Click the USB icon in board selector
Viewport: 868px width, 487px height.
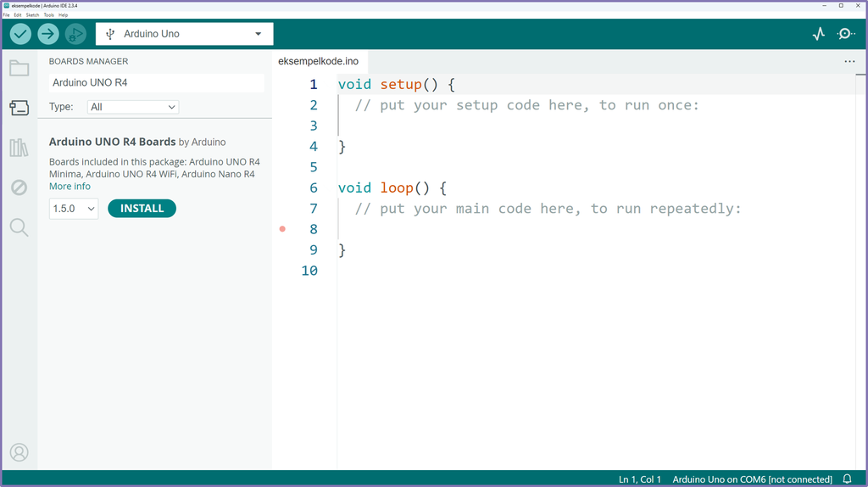click(x=110, y=34)
